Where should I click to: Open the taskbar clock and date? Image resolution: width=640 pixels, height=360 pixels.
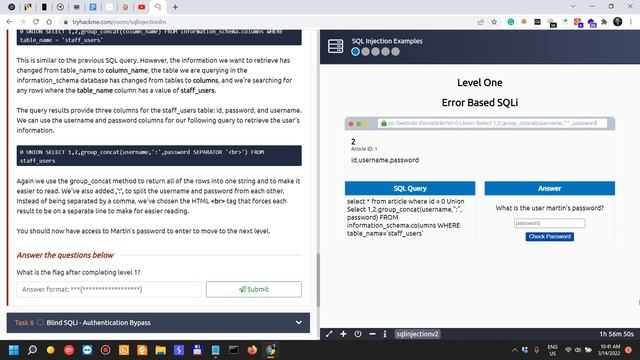coord(610,350)
